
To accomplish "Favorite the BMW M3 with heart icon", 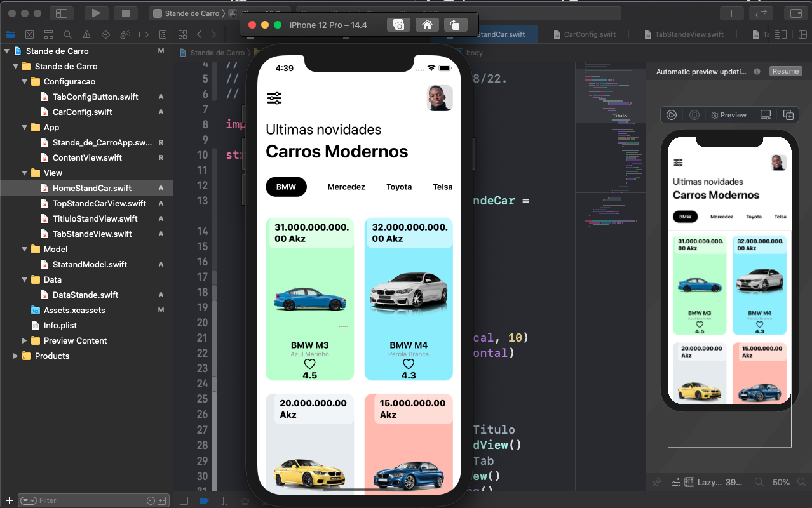I will point(309,364).
